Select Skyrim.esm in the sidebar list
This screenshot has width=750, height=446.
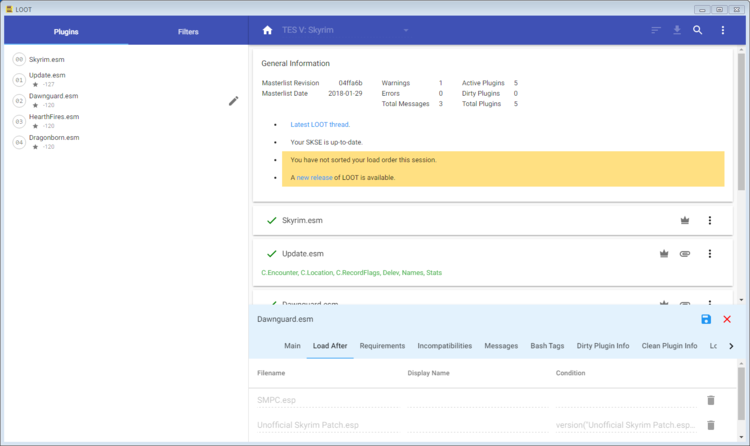(x=46, y=59)
